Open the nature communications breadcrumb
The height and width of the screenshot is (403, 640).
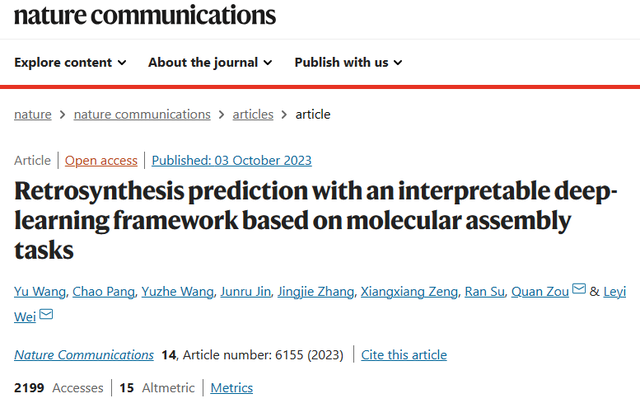tap(142, 114)
